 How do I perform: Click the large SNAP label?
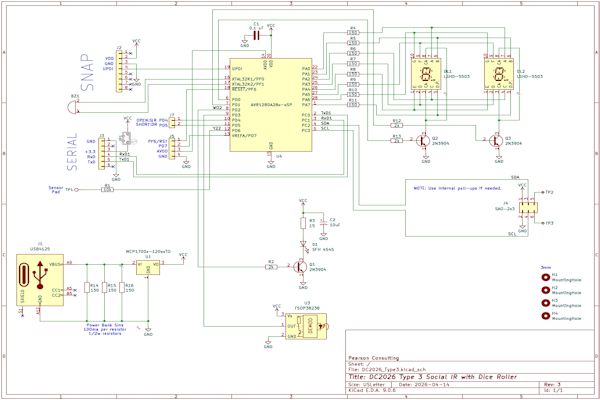pyautogui.click(x=87, y=72)
